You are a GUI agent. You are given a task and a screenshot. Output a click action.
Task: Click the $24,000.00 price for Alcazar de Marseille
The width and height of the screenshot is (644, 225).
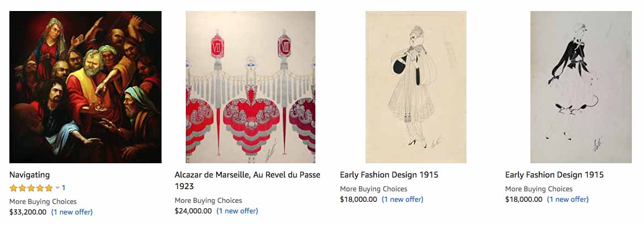pyautogui.click(x=193, y=211)
